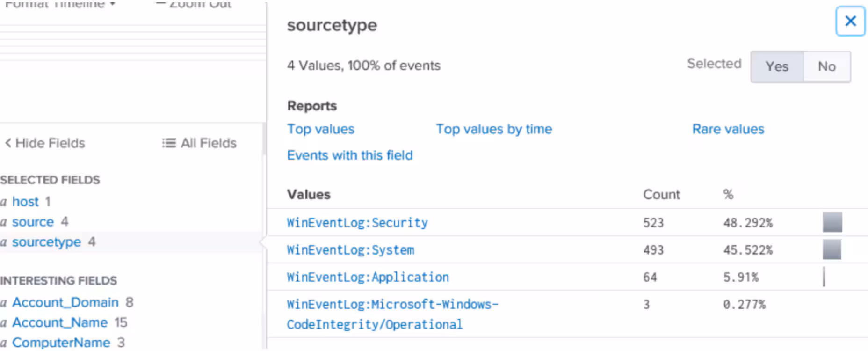Image resolution: width=868 pixels, height=351 pixels.
Task: Filter by WinEventLog:Application value
Action: (x=368, y=277)
